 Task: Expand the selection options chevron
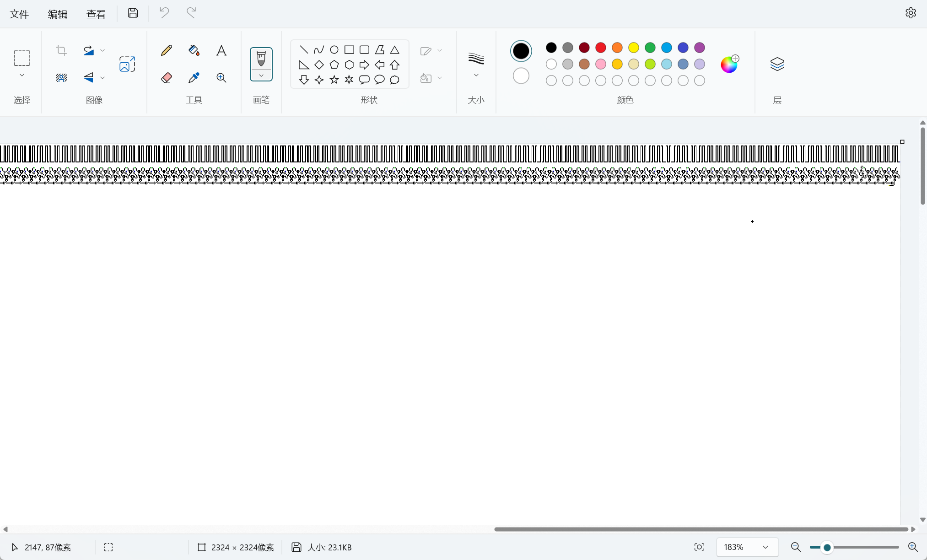[x=22, y=75]
